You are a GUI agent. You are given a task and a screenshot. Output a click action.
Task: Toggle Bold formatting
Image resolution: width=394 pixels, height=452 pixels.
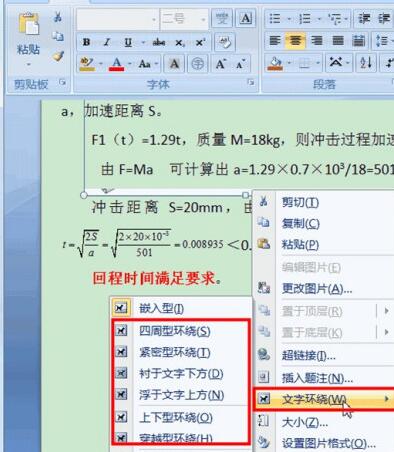tap(87, 42)
